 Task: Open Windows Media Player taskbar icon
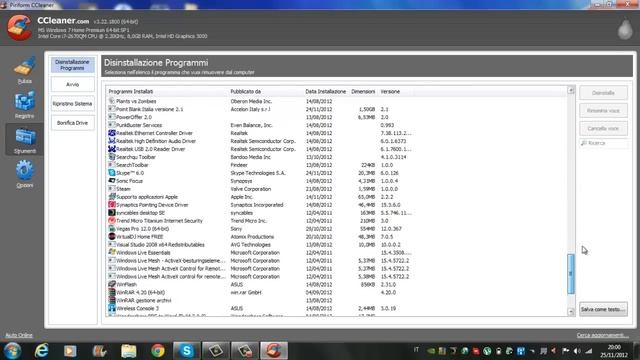(70, 351)
